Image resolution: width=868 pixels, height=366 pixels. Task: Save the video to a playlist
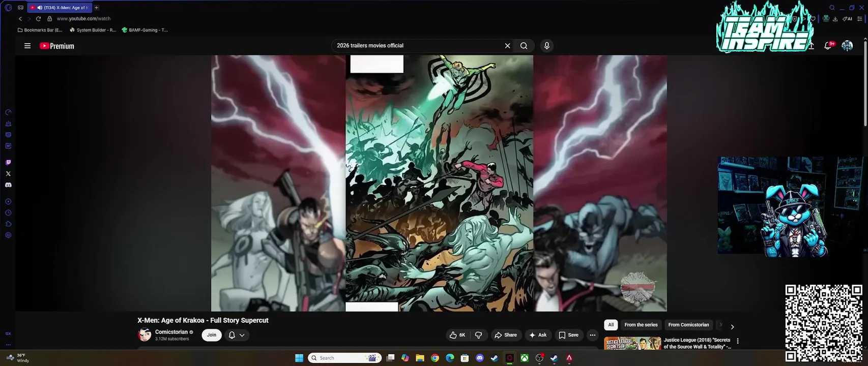click(568, 335)
